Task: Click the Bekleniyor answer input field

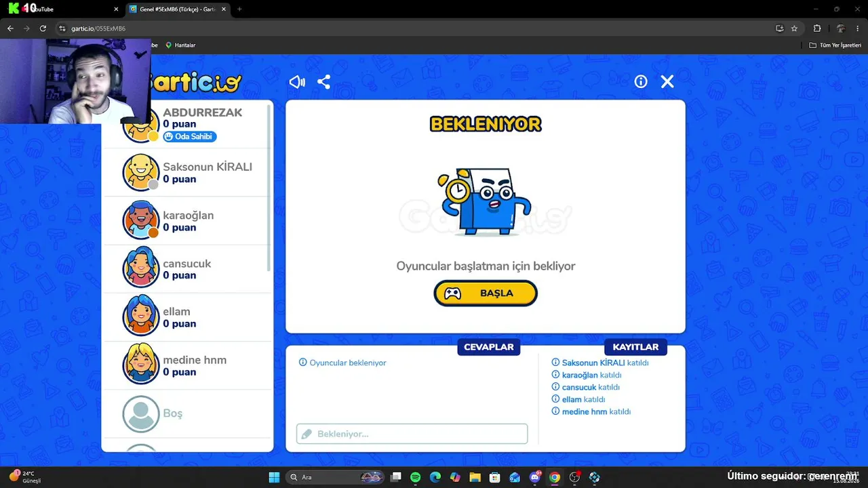Action: [412, 434]
